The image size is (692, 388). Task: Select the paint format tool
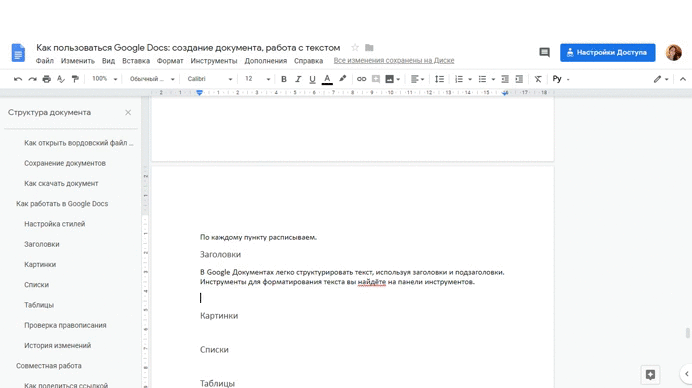75,79
